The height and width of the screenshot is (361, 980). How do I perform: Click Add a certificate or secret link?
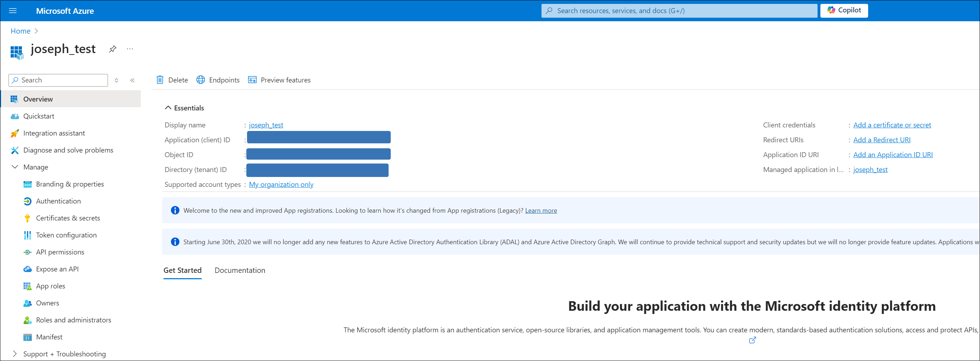(x=892, y=125)
